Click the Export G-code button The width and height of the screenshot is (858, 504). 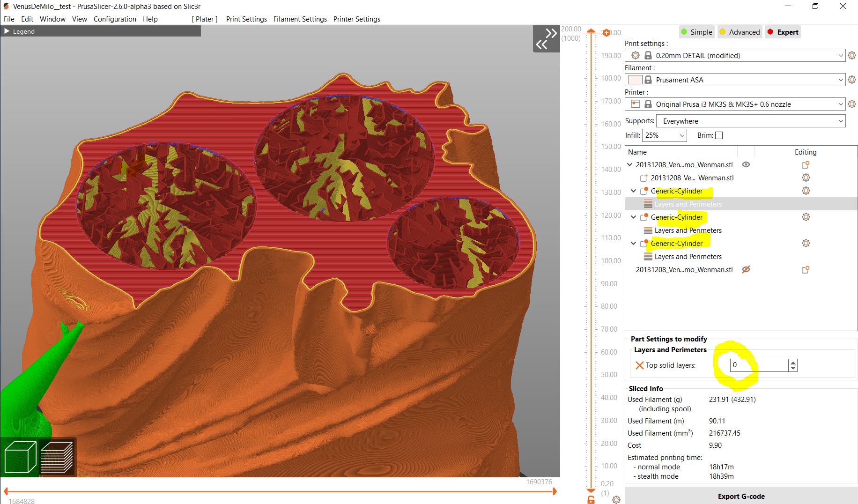[741, 496]
